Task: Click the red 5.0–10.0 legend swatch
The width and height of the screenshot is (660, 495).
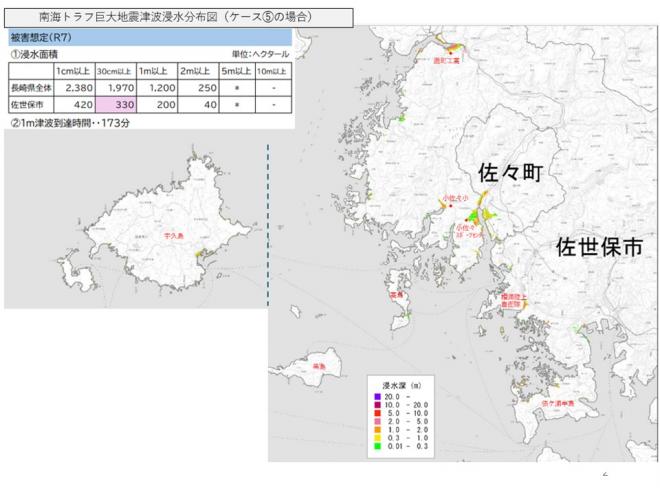Action: [x=377, y=413]
